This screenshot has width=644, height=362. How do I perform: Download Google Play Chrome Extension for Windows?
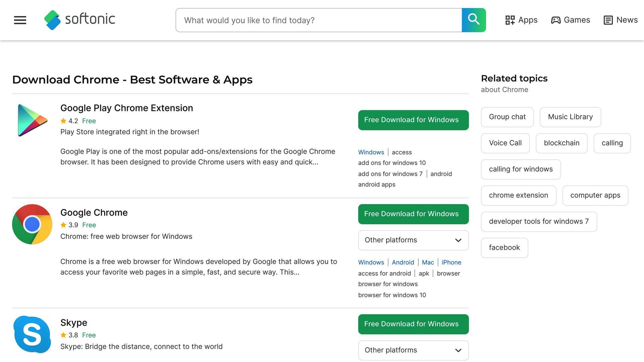coord(413,120)
